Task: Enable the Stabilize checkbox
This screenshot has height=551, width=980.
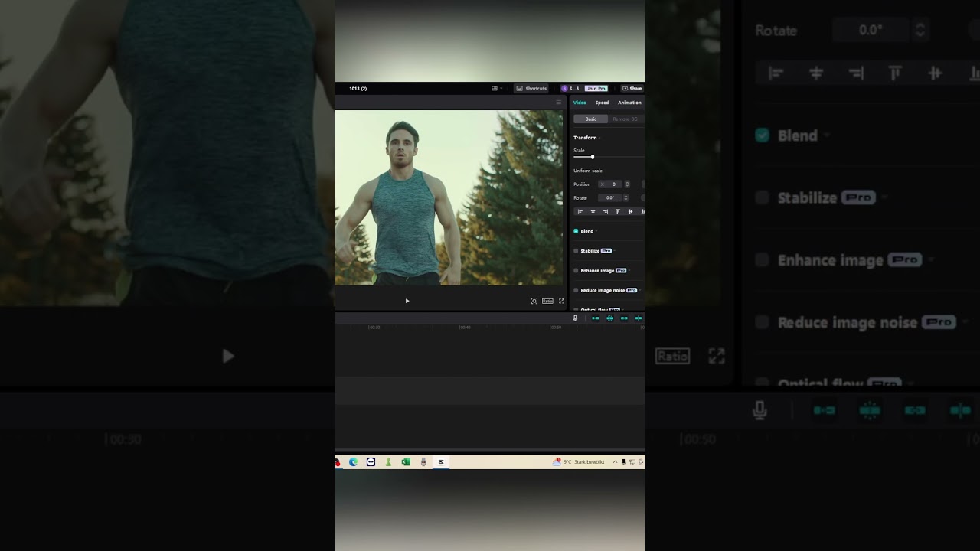Action: (576, 251)
